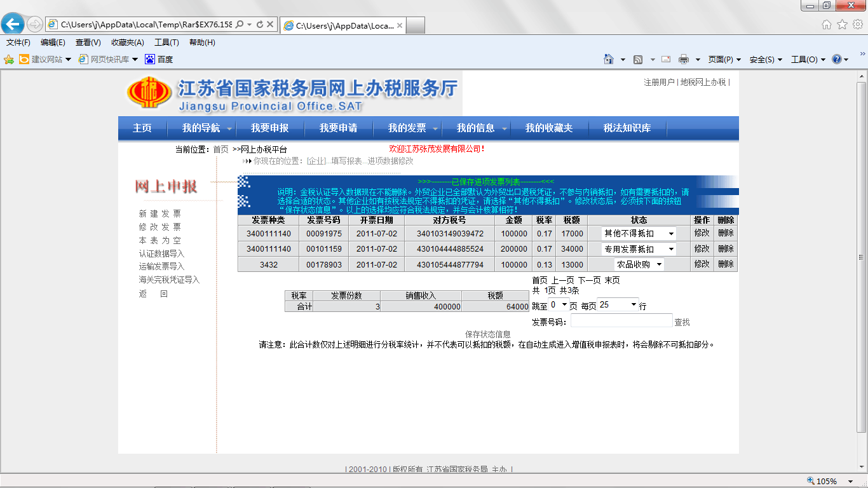Click the 注册用户 link
The height and width of the screenshot is (488, 868).
[x=659, y=83]
